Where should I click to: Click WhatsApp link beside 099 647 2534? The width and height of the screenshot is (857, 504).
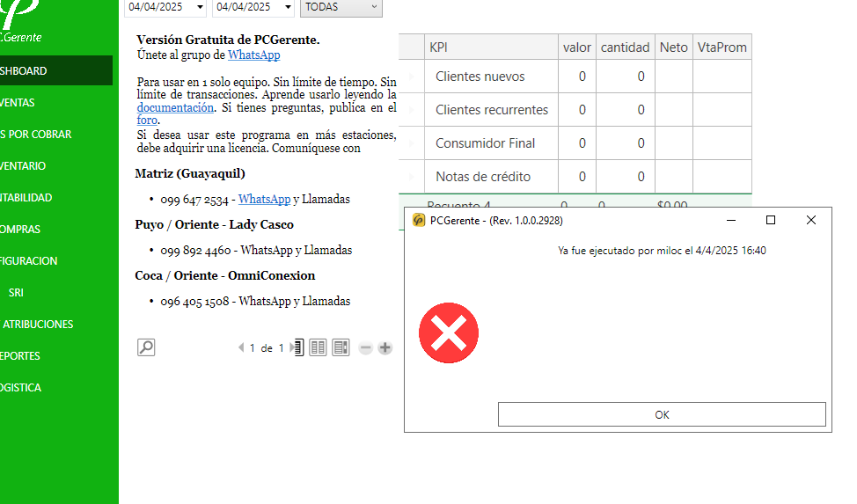(264, 199)
